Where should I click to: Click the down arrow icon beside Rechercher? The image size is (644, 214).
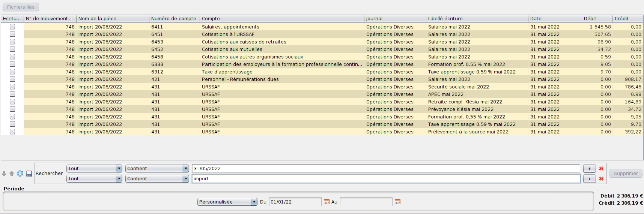pos(4,174)
